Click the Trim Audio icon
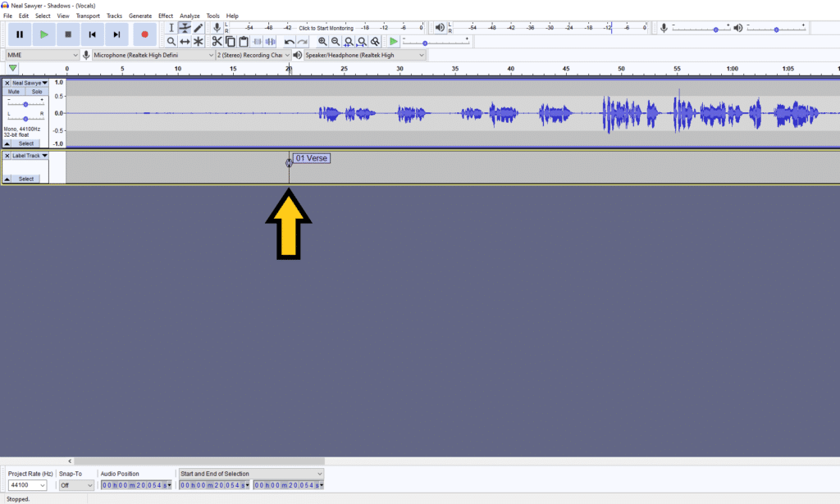The image size is (840, 504). pyautogui.click(x=258, y=41)
